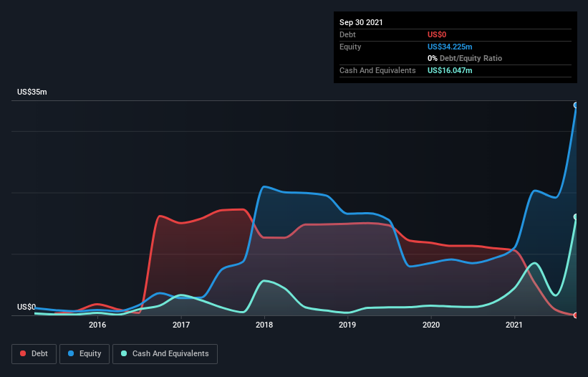This screenshot has width=588, height=377.
Task: Click the 2016 x-axis label
Action: click(97, 325)
